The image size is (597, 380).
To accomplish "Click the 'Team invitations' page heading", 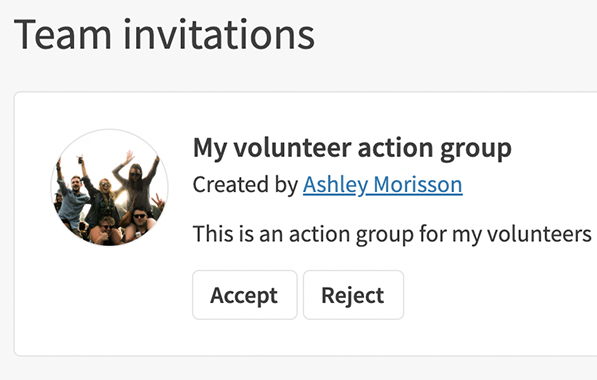I will point(164,34).
